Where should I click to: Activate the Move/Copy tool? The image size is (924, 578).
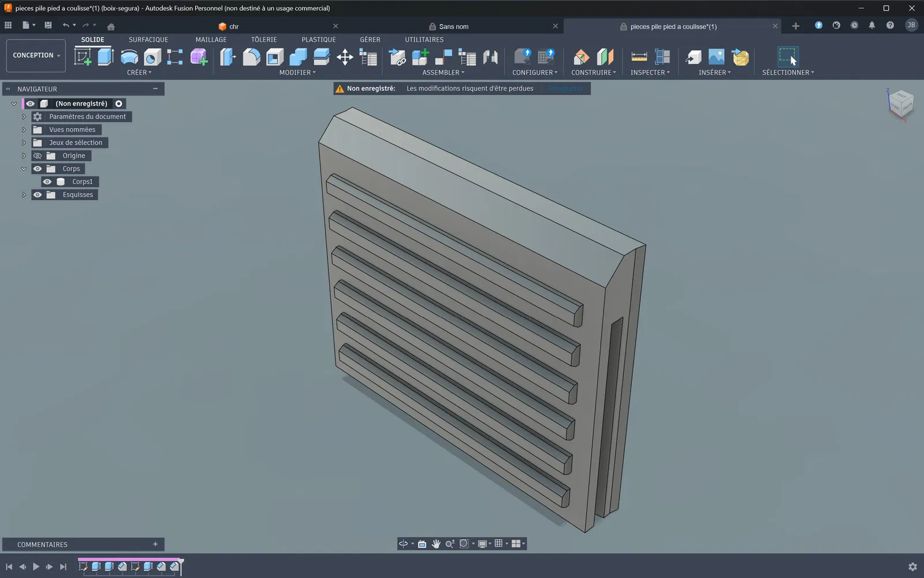(345, 57)
